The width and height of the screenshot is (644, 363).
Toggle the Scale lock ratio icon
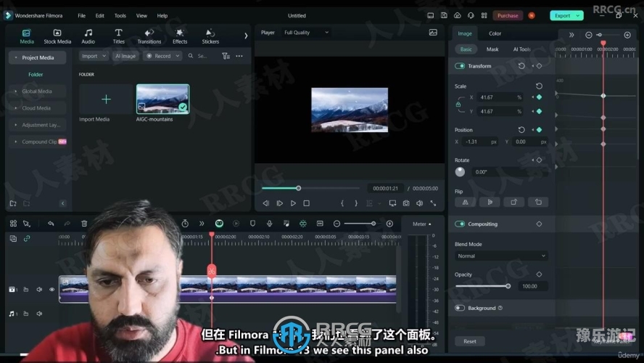458,105
